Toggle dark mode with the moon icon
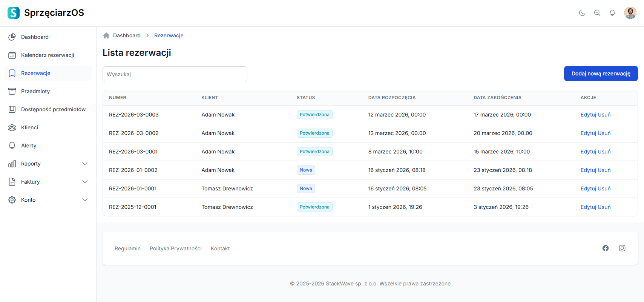The width and height of the screenshot is (644, 302). (582, 13)
